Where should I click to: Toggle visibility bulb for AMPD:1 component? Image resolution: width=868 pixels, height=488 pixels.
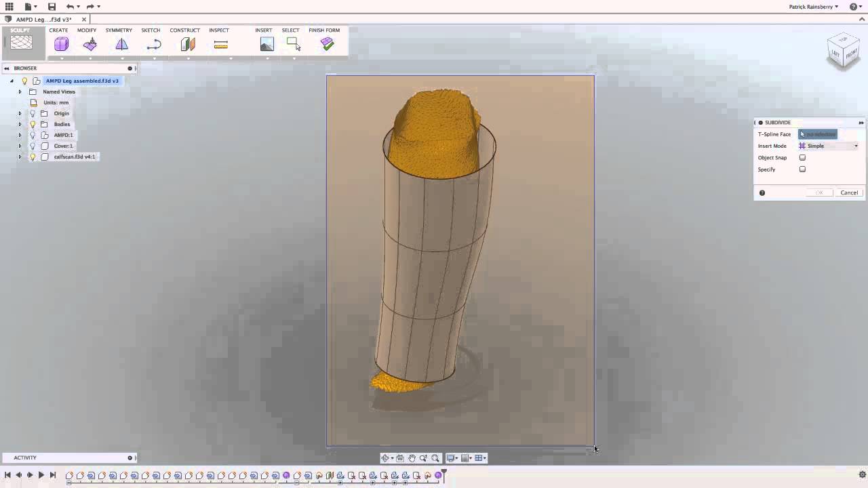click(32, 135)
